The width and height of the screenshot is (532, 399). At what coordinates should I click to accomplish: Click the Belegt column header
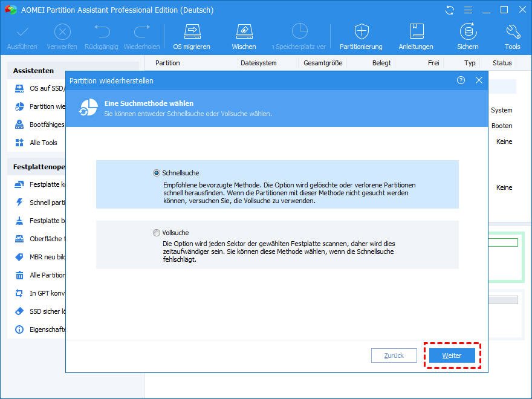tap(381, 63)
